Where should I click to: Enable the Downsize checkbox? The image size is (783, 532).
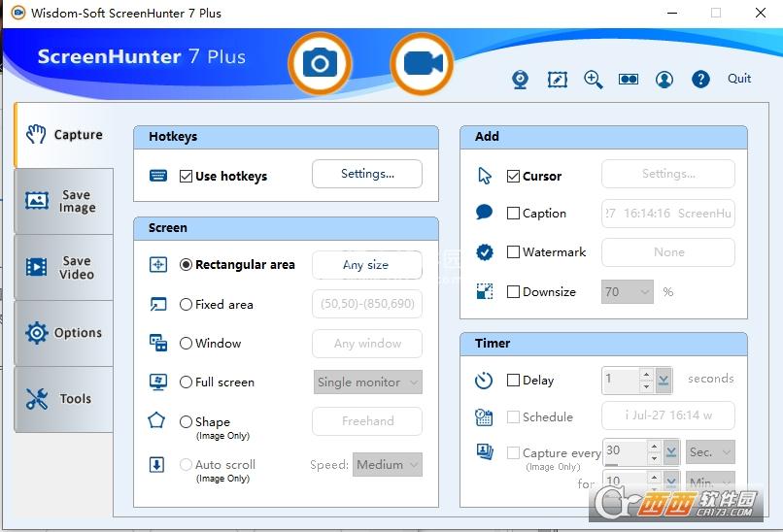[x=513, y=292]
